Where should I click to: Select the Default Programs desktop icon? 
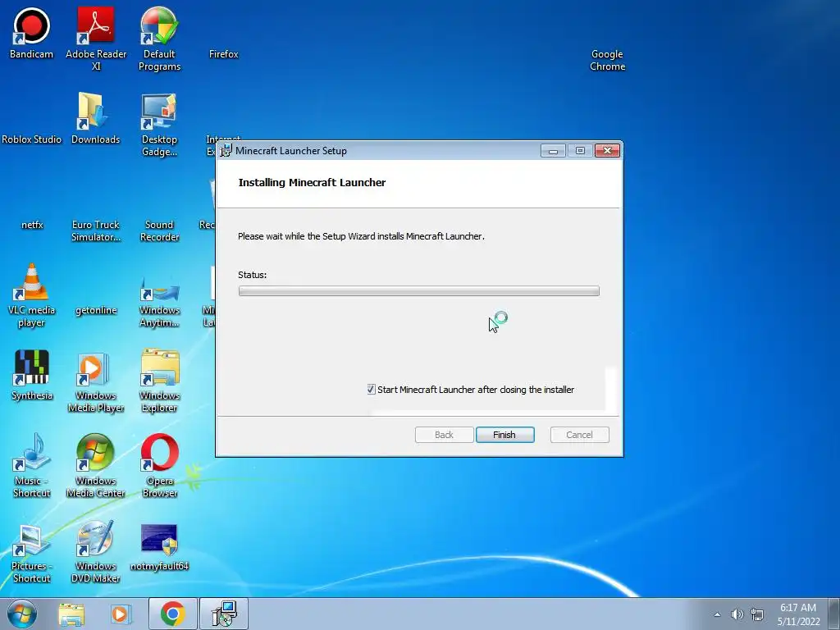coord(159,39)
